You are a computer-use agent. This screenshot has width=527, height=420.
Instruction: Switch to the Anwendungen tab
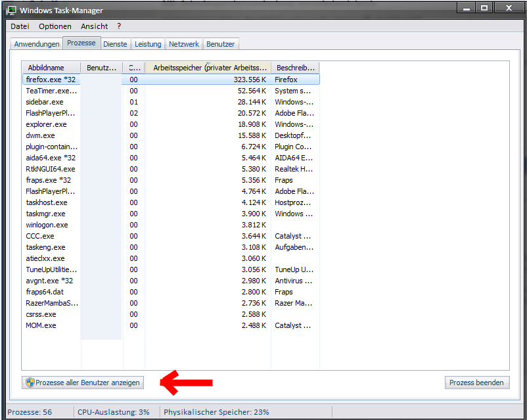tap(37, 44)
